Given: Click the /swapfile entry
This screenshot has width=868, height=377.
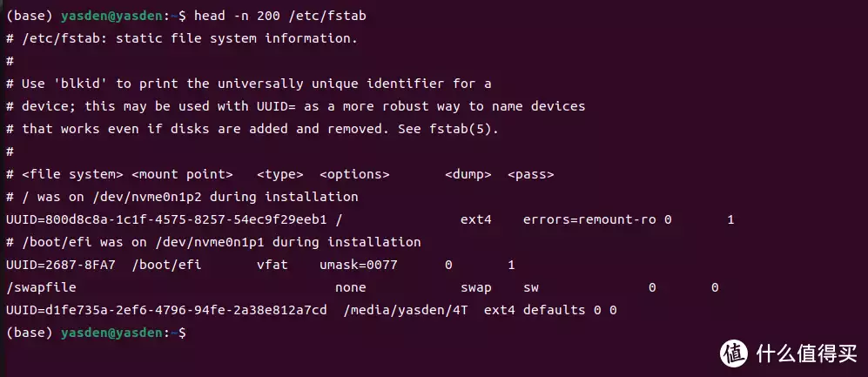Looking at the screenshot, I should (41, 287).
